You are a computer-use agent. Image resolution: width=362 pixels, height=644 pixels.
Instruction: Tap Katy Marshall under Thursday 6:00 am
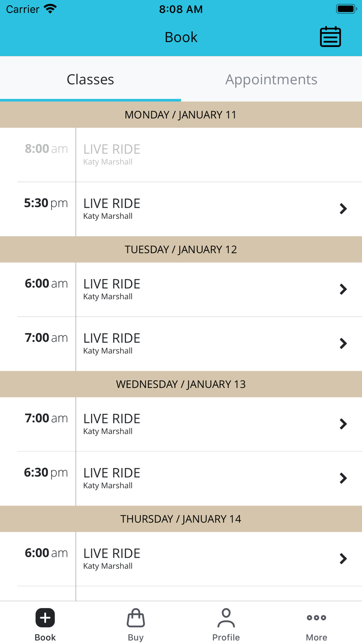[108, 566]
